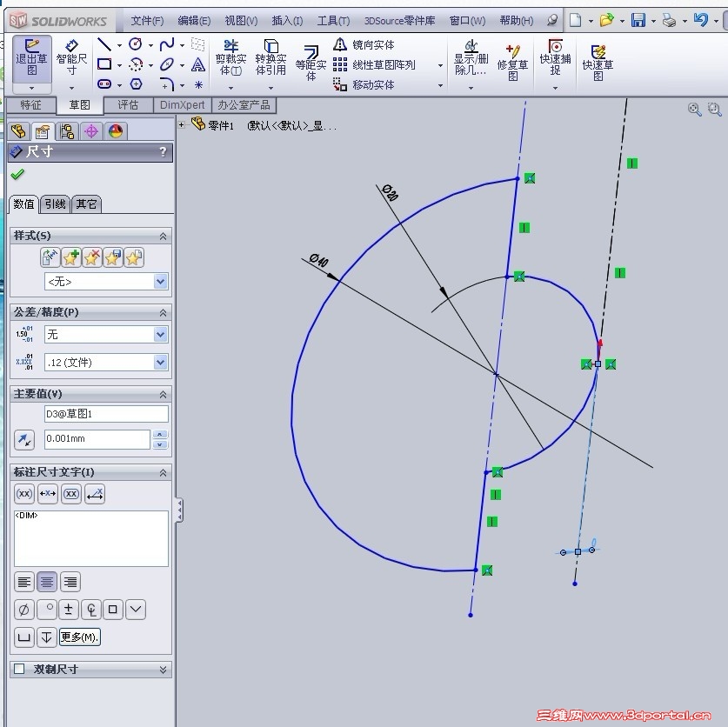The height and width of the screenshot is (727, 728).
Task: Expand the 双制尺寸 section chevron
Action: tap(163, 670)
